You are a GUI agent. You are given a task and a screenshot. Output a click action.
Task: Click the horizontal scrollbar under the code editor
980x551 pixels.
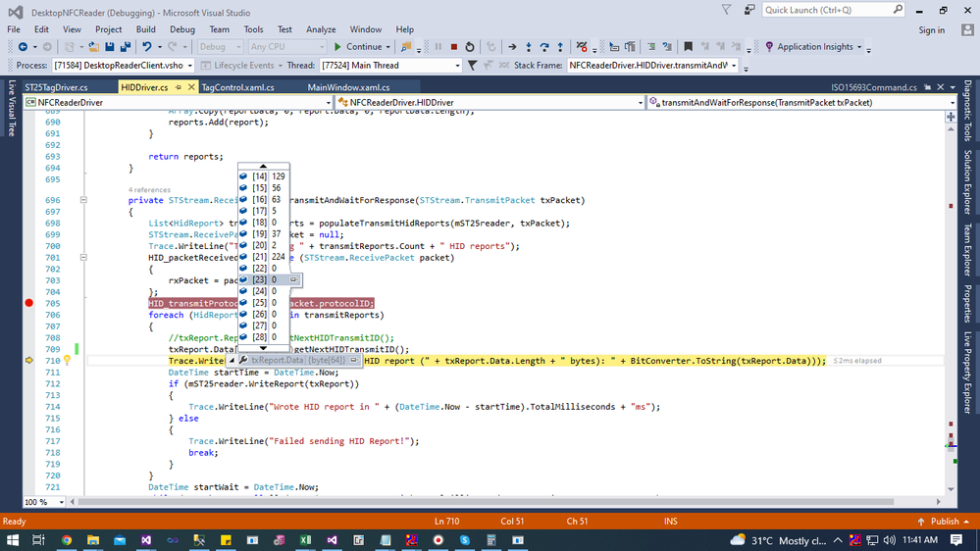coord(485,502)
